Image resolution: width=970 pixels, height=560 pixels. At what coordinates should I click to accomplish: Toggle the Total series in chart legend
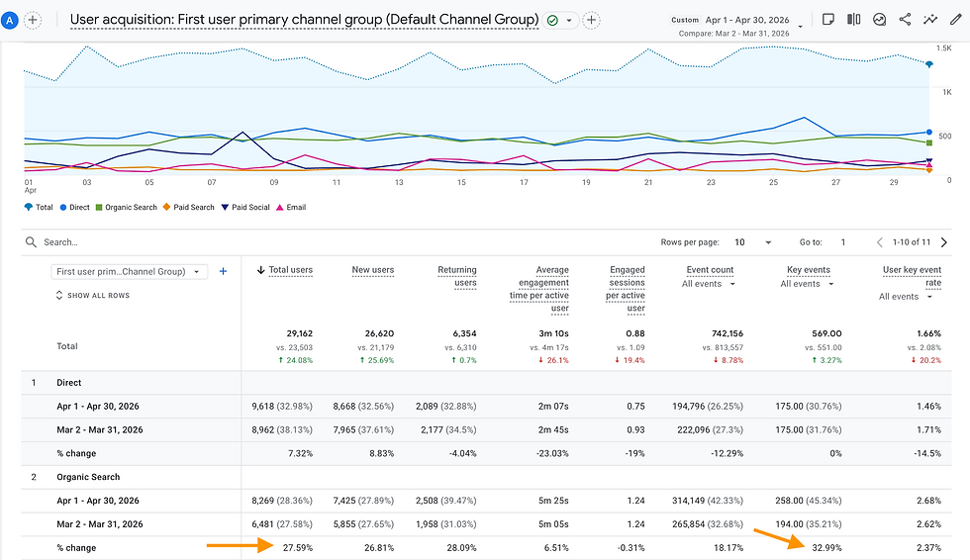(39, 207)
